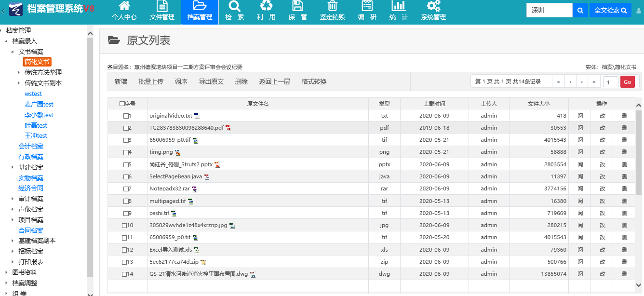The image size is (644, 296).
Task: Open the 保管 save disk icon
Action: pyautogui.click(x=298, y=6)
